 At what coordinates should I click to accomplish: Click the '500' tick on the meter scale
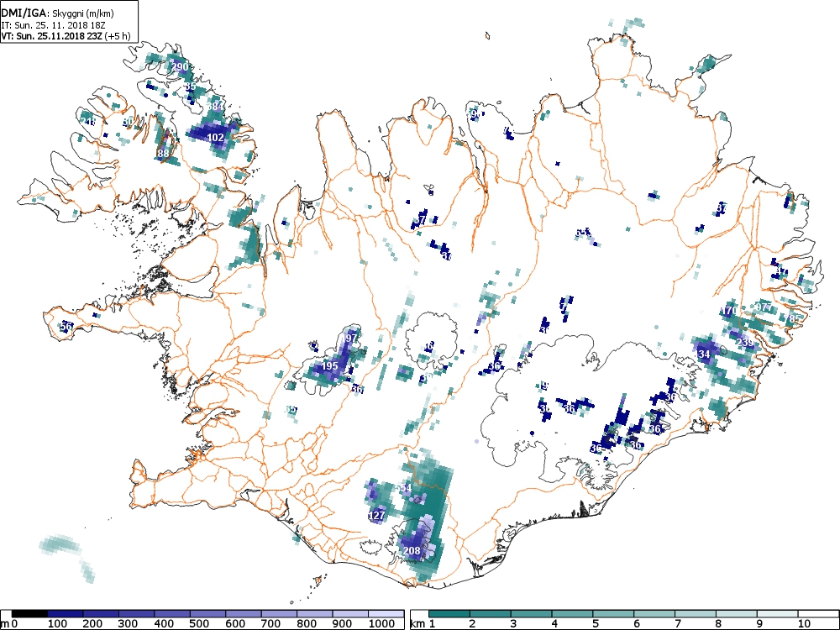coord(199,624)
